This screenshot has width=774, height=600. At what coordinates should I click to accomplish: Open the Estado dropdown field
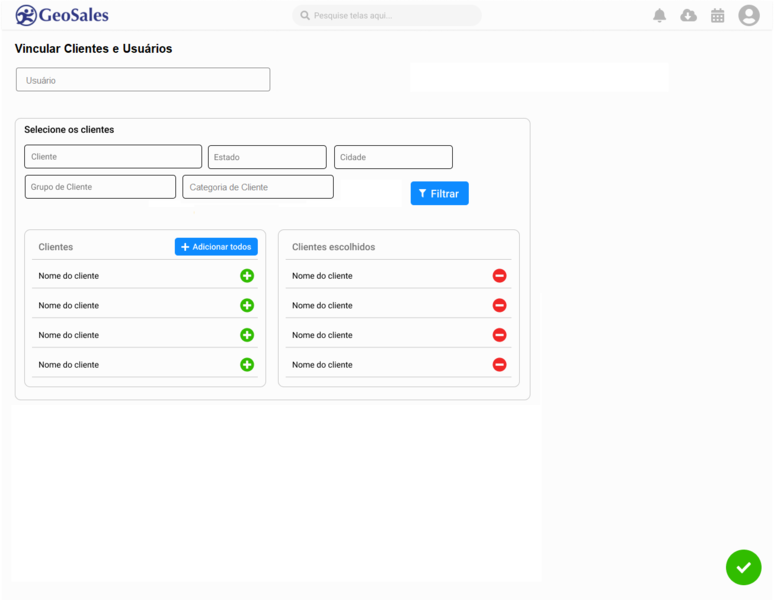tap(267, 157)
